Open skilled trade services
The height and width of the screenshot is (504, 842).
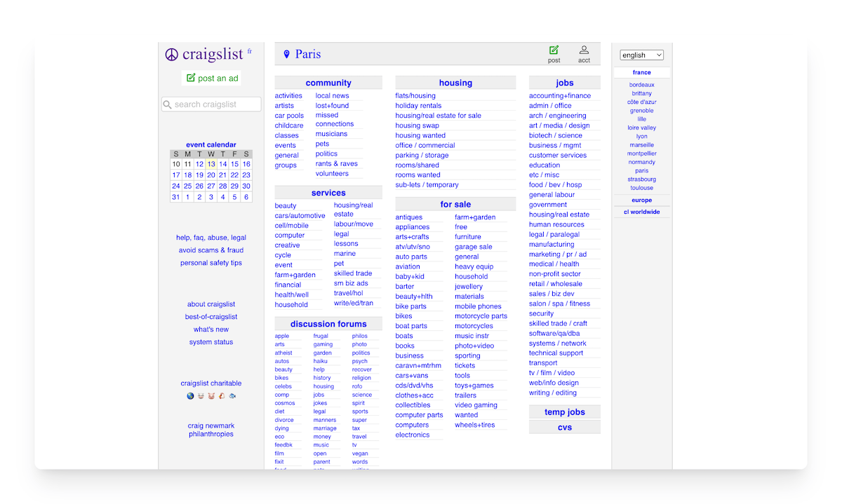pyautogui.click(x=353, y=273)
